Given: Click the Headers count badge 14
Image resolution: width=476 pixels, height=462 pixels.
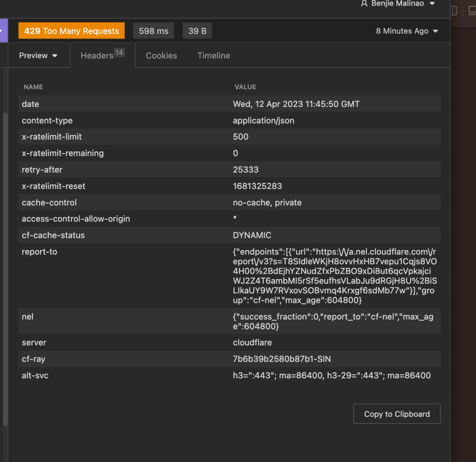Looking at the screenshot, I should point(119,53).
